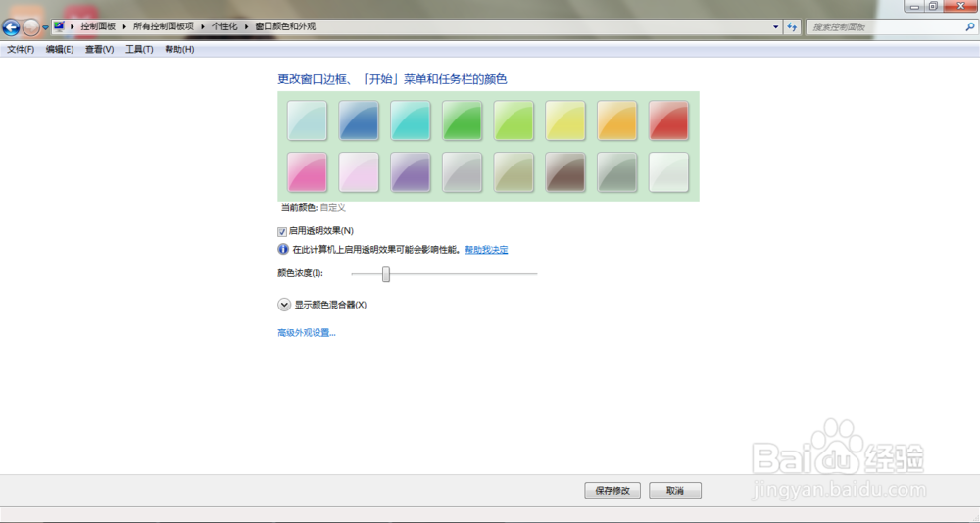Open the 查看(V) menu
Image resolution: width=980 pixels, height=523 pixels.
point(99,49)
